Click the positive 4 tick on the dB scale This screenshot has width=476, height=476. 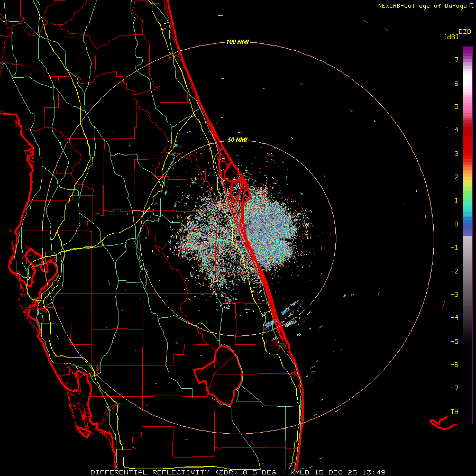(456, 130)
